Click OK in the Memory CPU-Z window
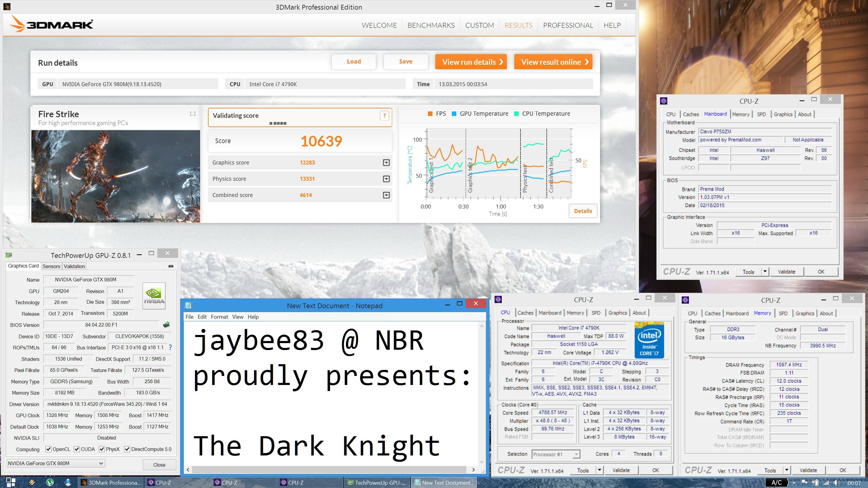The image size is (868, 488). click(842, 470)
